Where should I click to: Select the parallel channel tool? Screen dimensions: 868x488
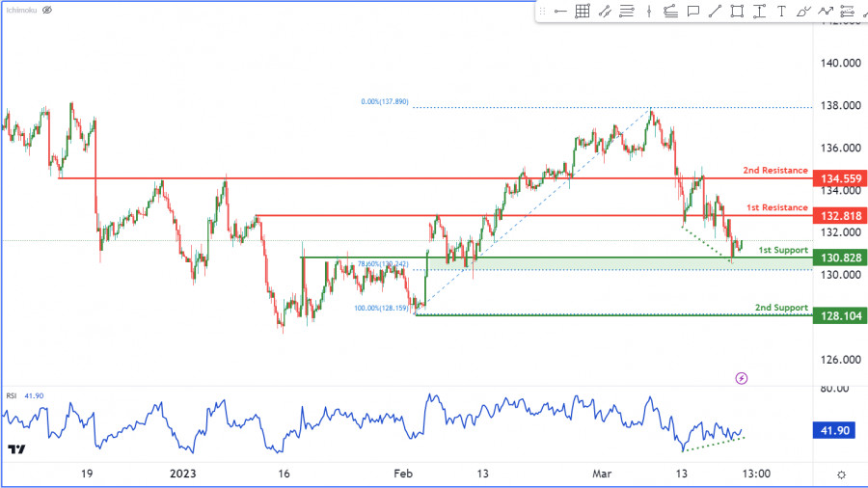tap(605, 11)
